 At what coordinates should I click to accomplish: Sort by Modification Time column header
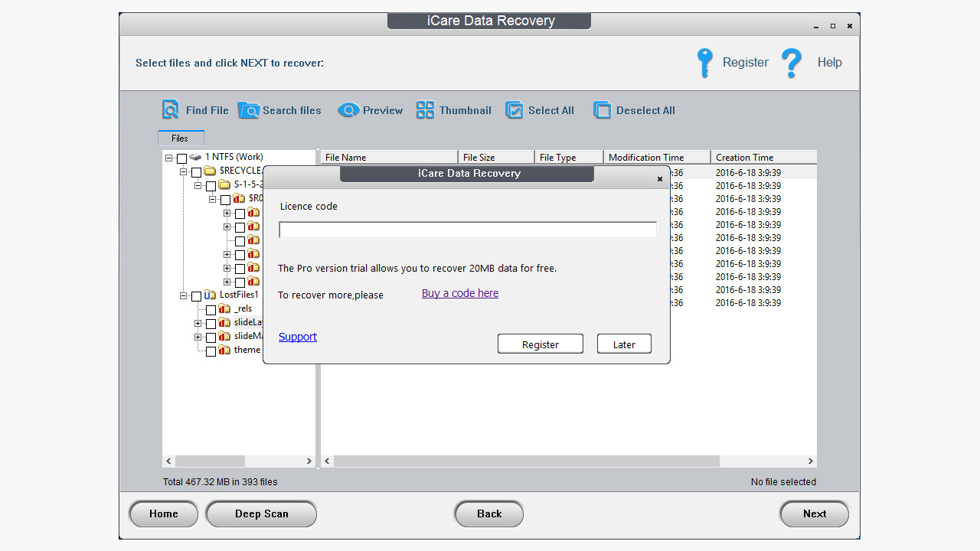coord(657,157)
